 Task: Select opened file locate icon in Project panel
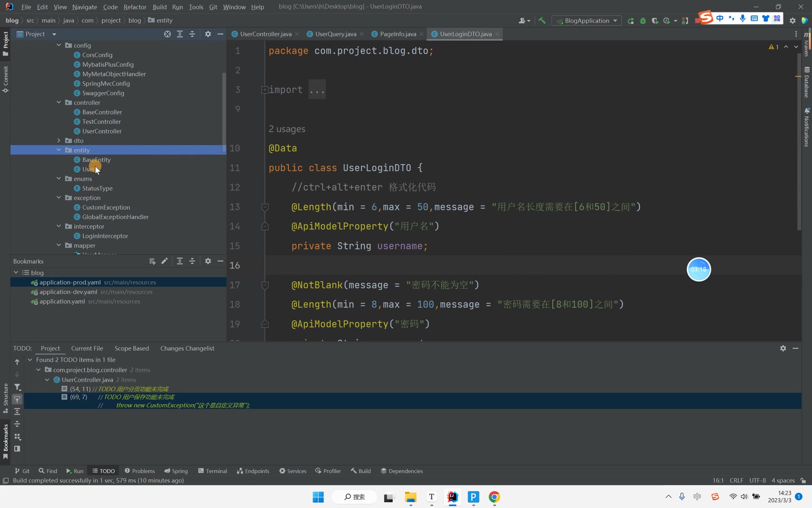tap(167, 34)
